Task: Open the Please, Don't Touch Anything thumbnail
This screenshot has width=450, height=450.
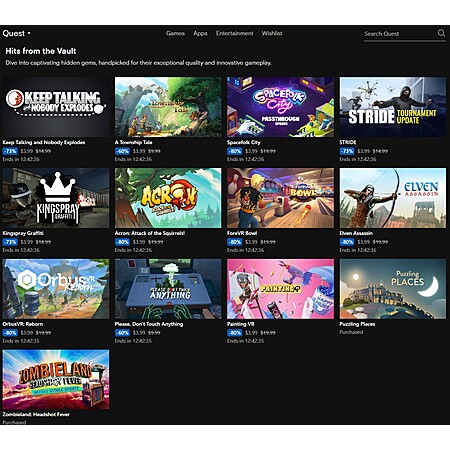Action: click(168, 289)
